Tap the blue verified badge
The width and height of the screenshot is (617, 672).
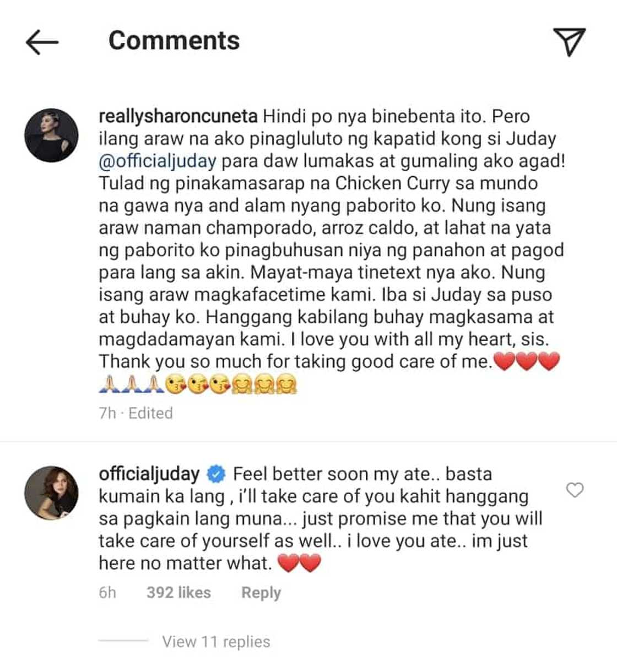point(216,474)
